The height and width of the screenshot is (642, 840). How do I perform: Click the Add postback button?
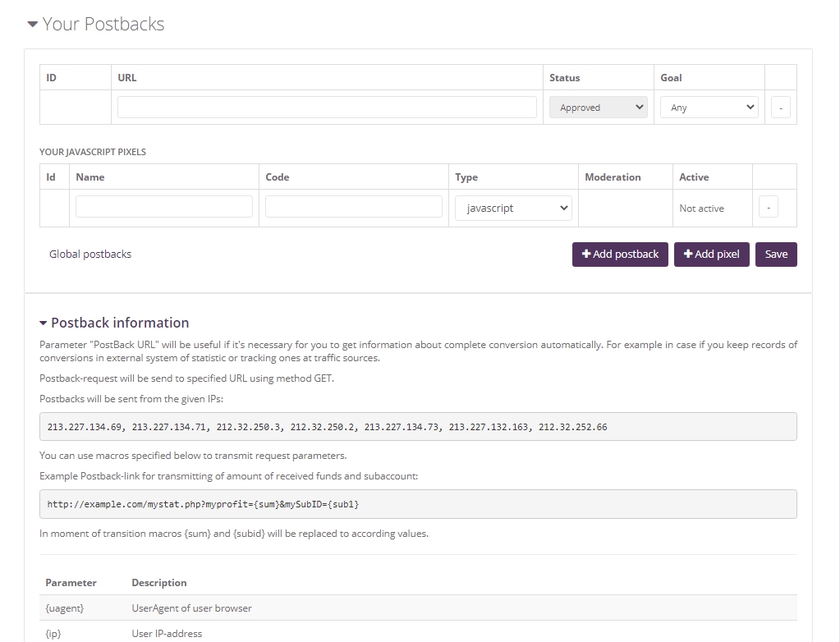tap(620, 255)
